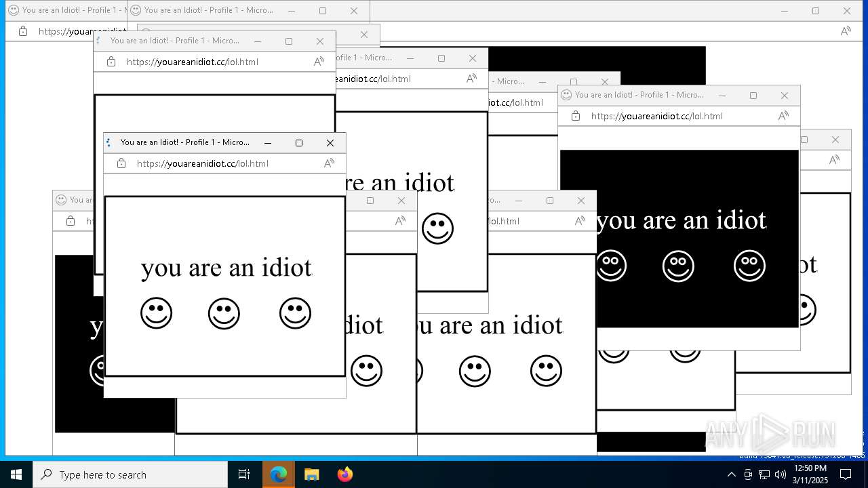Click lock icon in bottom-left black-page window
This screenshot has width=868, height=488.
[71, 221]
